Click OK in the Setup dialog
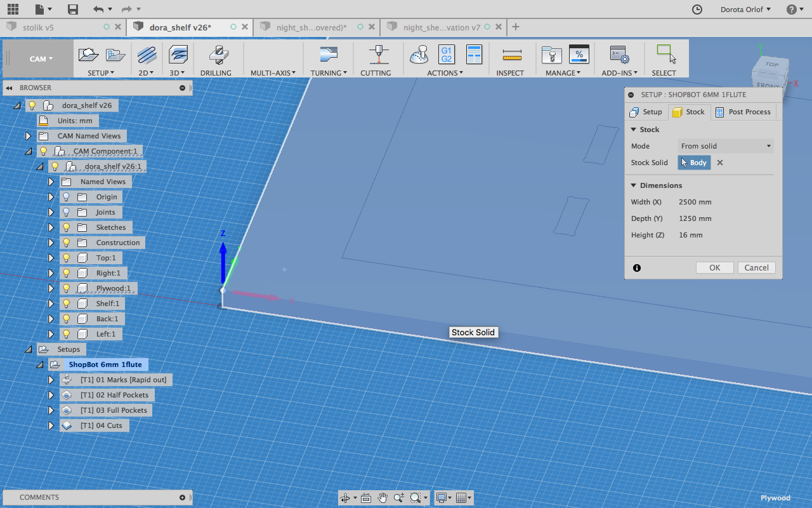 point(714,267)
